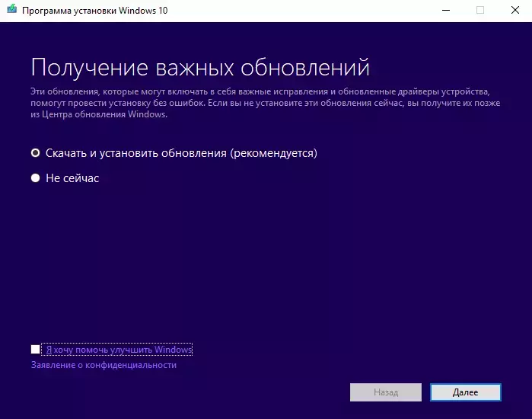Click the 'Далее' button

pos(466,392)
